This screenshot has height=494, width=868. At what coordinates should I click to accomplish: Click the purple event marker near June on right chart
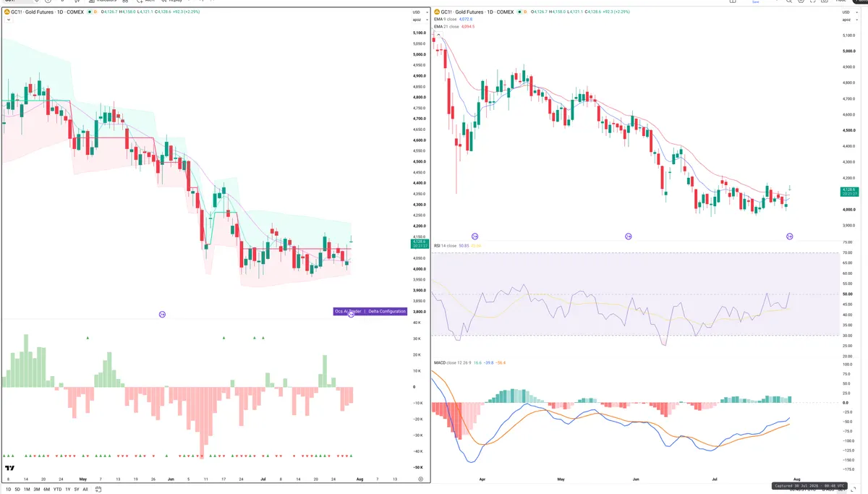pos(628,237)
